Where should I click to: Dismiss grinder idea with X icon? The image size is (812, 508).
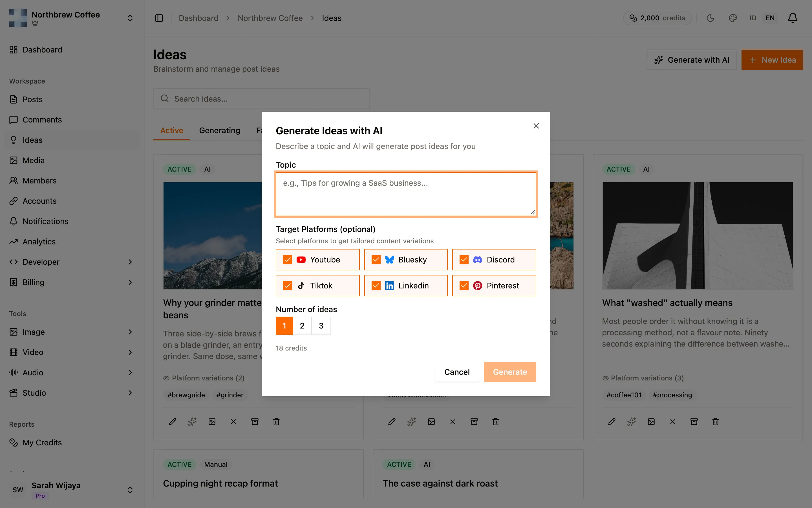coord(233,422)
